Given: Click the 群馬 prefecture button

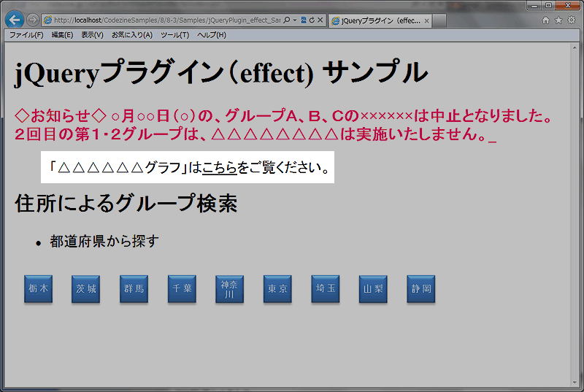Looking at the screenshot, I should tap(134, 289).
